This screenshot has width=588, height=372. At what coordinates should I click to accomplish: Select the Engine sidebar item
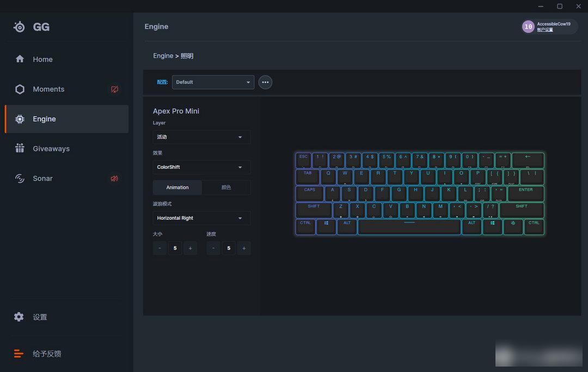click(67, 119)
